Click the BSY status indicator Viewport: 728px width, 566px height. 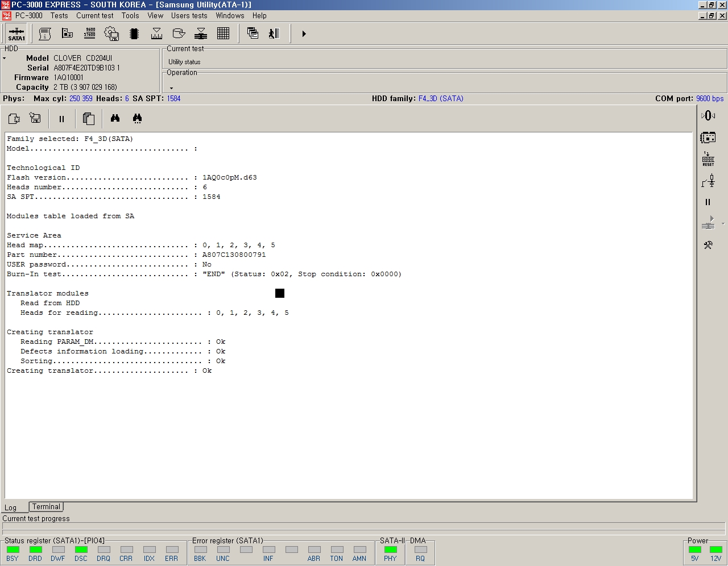13,550
